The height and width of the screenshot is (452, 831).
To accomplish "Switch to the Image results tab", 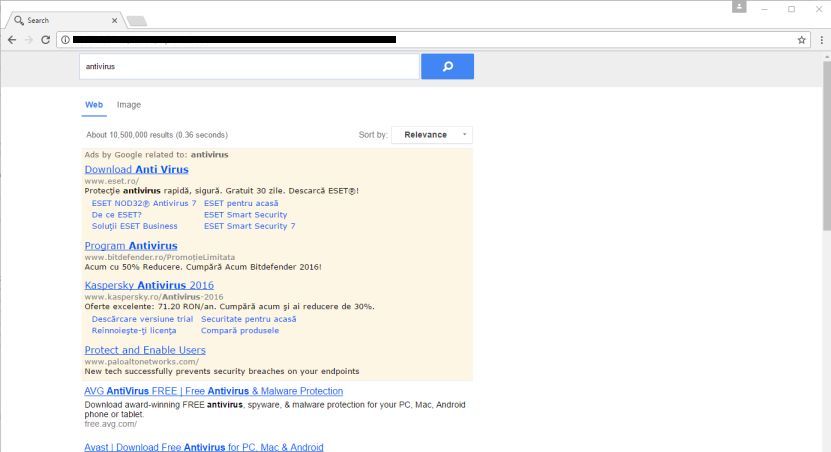I will pos(129,104).
